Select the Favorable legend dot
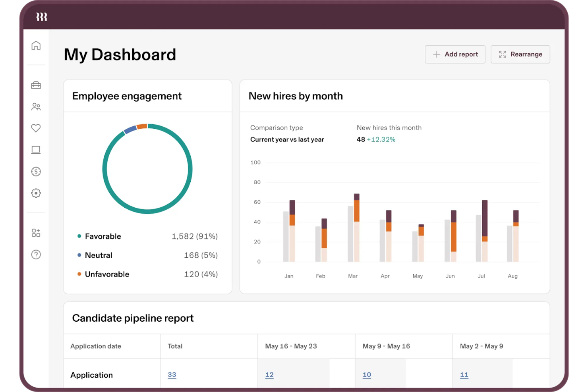The width and height of the screenshot is (588, 392). click(79, 236)
